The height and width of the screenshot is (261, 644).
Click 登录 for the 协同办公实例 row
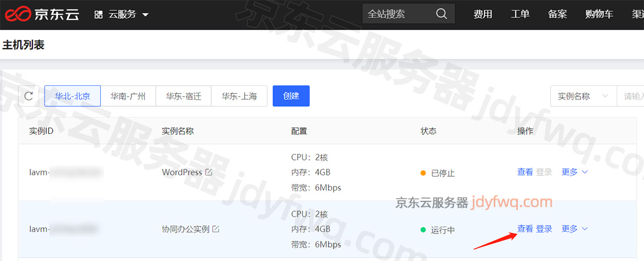[544, 229]
